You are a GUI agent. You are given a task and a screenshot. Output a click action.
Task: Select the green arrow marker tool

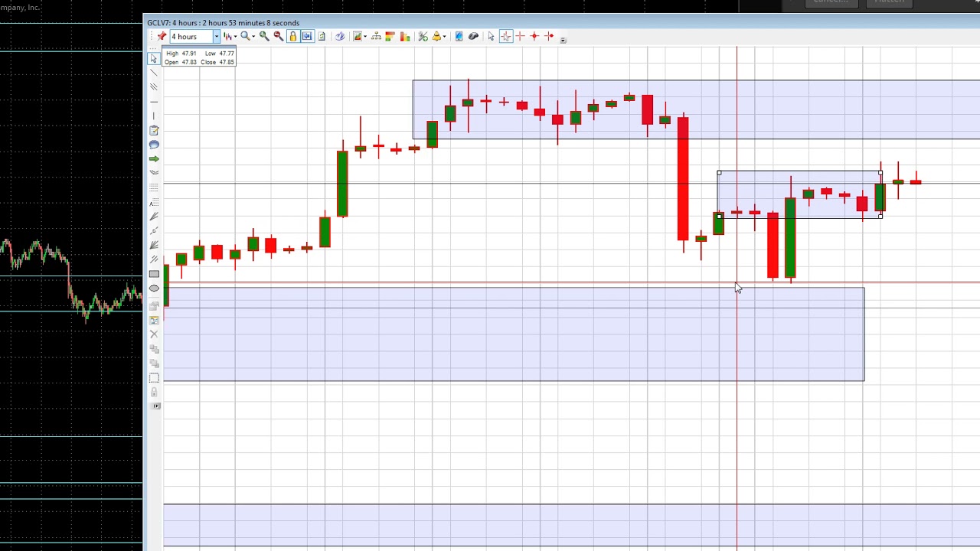click(x=154, y=158)
